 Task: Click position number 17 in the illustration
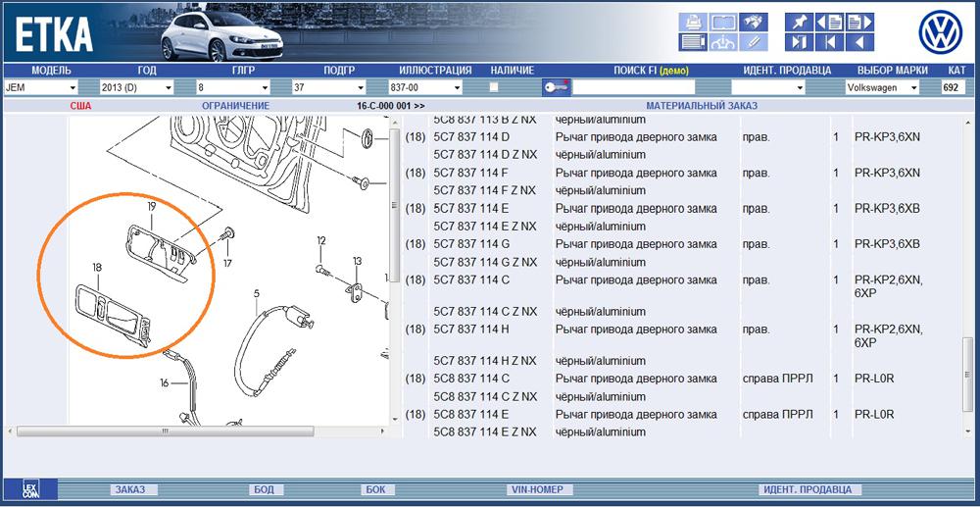pos(227,264)
